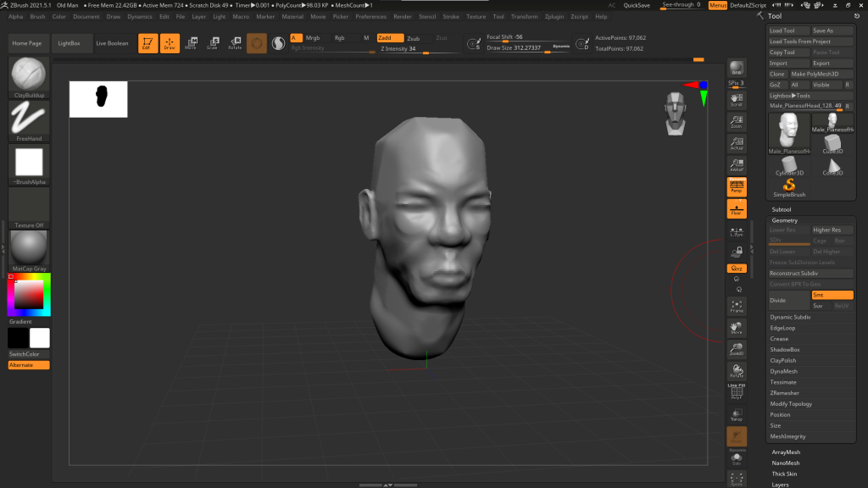Expand the DynaMesh section

[x=783, y=371]
